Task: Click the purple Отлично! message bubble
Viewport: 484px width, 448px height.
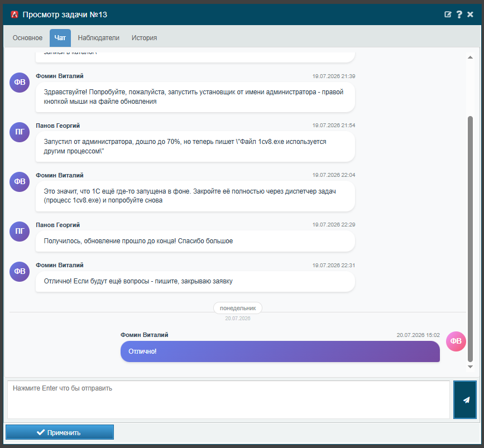Action: [x=280, y=351]
